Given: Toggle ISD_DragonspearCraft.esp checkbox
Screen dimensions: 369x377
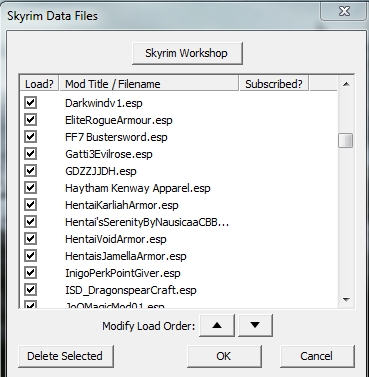Looking at the screenshot, I should point(30,290).
